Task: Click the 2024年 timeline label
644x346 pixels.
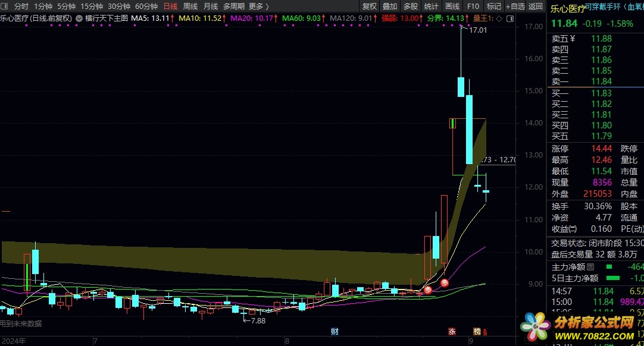Action: point(14,341)
